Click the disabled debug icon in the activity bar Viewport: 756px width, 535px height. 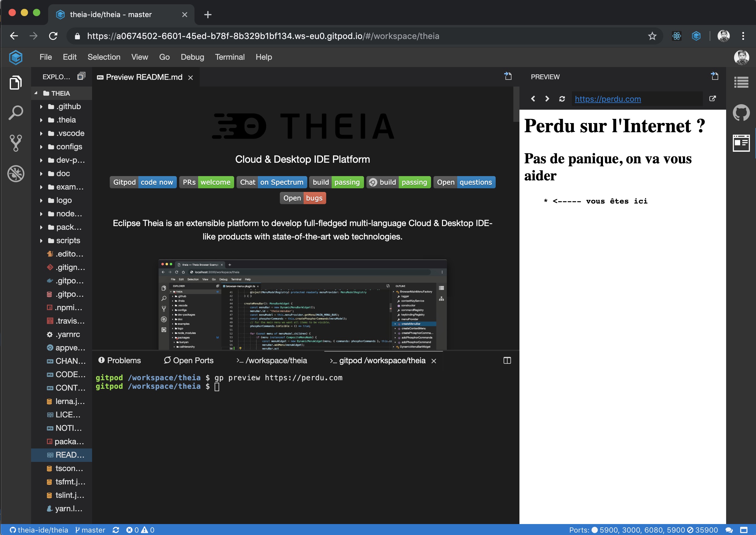click(16, 174)
